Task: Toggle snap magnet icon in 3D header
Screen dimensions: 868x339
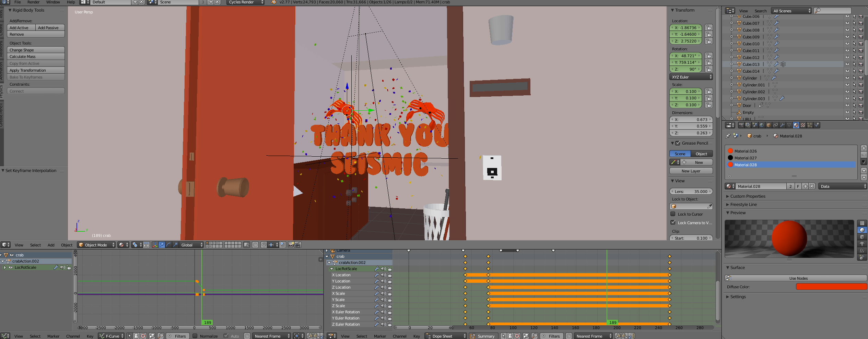Action: tap(263, 245)
